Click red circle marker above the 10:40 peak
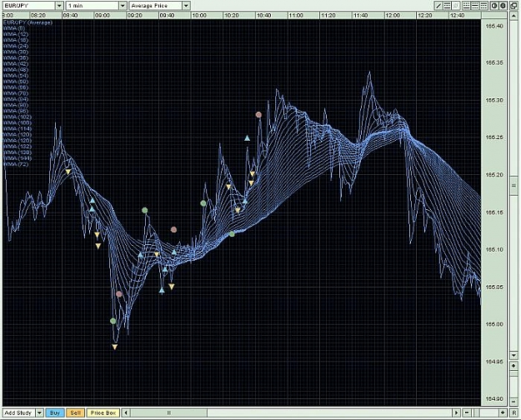This screenshot has width=521, height=420. [x=258, y=115]
